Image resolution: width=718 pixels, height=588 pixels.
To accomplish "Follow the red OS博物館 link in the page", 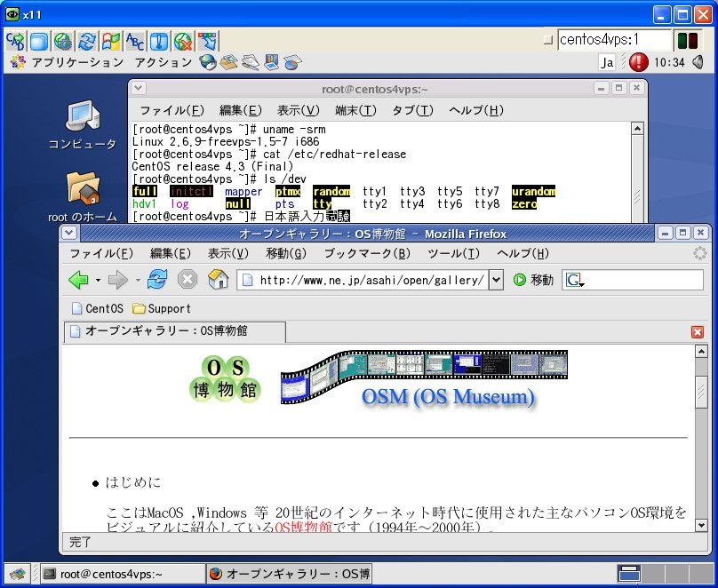I will click(x=303, y=527).
